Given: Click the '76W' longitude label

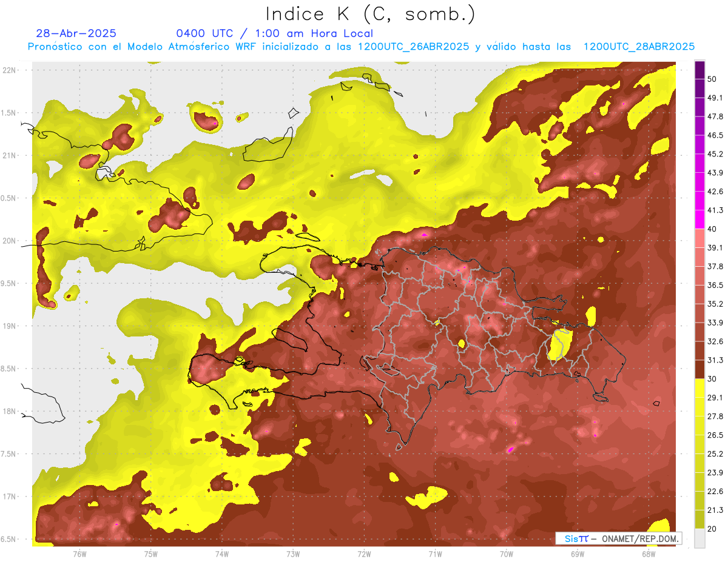Looking at the screenshot, I should [79, 554].
